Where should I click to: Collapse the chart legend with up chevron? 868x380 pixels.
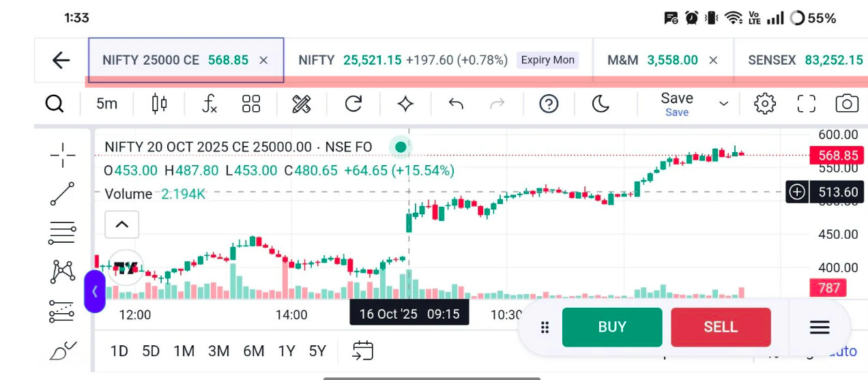pyautogui.click(x=121, y=224)
